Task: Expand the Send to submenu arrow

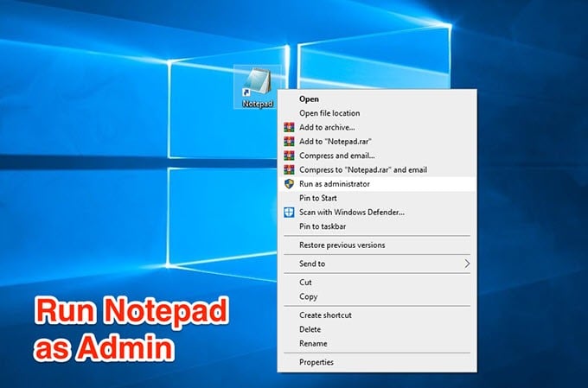Action: pyautogui.click(x=467, y=264)
